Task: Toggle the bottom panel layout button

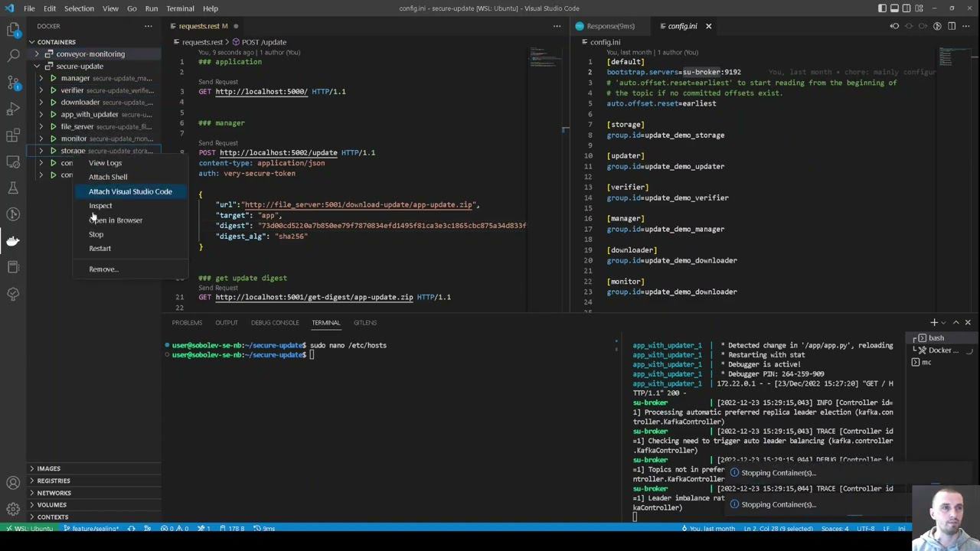Action: [894, 8]
